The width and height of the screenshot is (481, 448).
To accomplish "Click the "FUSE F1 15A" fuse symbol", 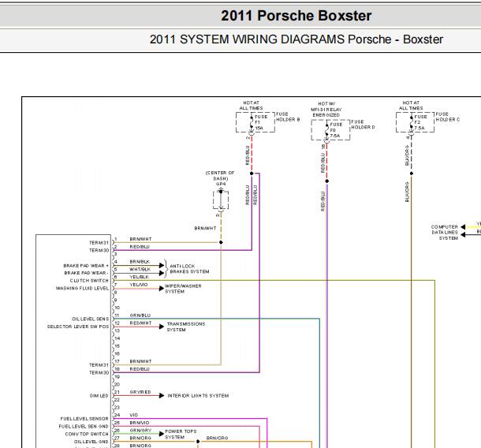I will point(255,122).
